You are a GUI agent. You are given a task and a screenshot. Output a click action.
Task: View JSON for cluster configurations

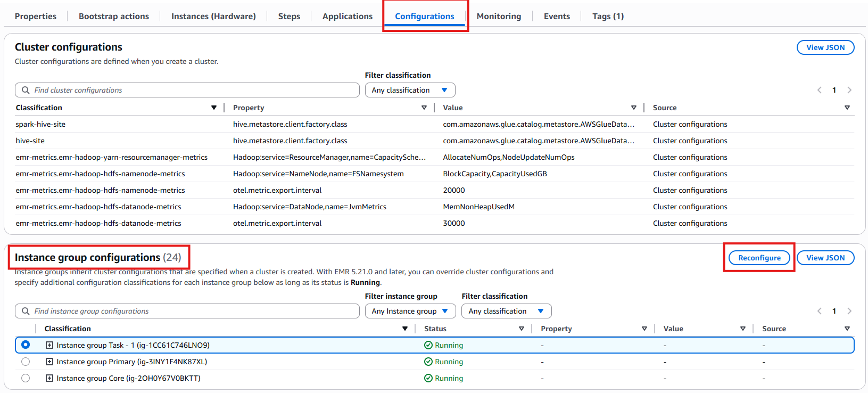tap(825, 47)
